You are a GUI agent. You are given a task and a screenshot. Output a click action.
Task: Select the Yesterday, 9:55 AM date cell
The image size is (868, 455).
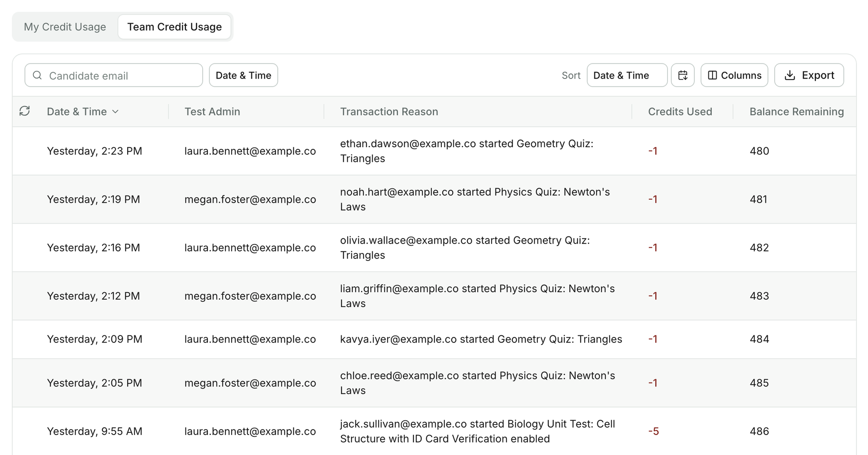tap(95, 431)
